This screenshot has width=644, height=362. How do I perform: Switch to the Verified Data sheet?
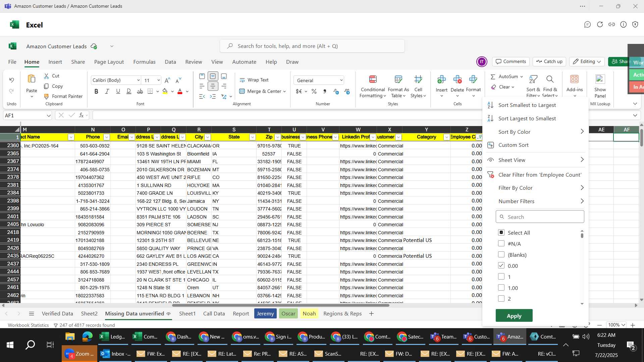[x=57, y=314]
